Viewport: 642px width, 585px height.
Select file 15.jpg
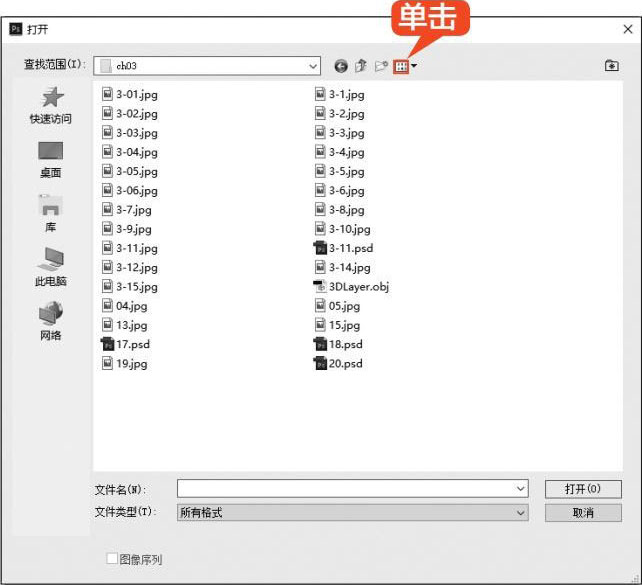coord(337,325)
